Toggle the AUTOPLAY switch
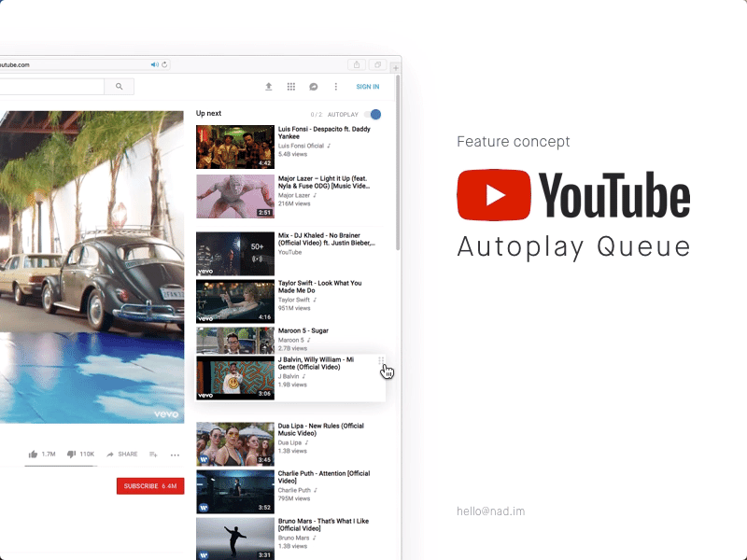 pos(373,114)
